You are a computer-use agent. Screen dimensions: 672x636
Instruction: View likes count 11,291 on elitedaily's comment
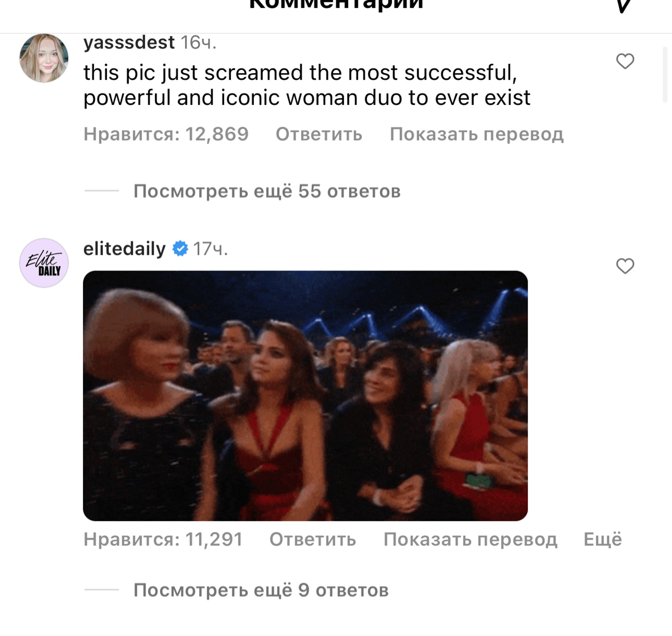click(x=163, y=539)
